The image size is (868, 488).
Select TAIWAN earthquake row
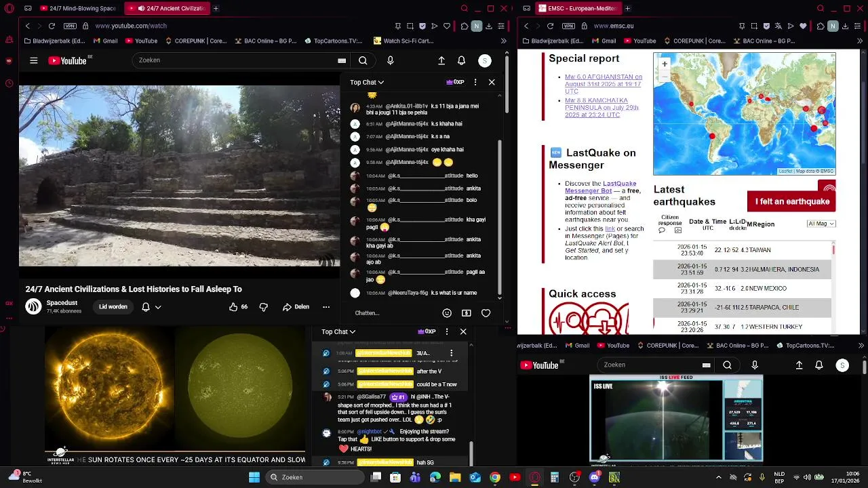[742, 250]
